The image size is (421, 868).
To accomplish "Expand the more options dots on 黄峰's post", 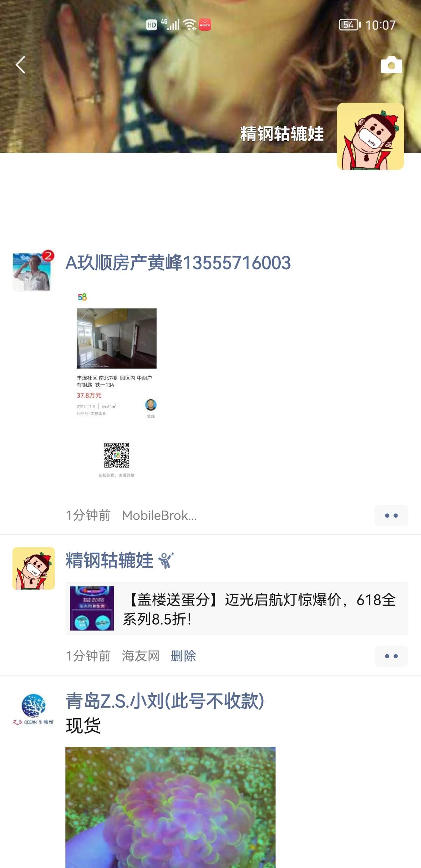I will point(391,515).
